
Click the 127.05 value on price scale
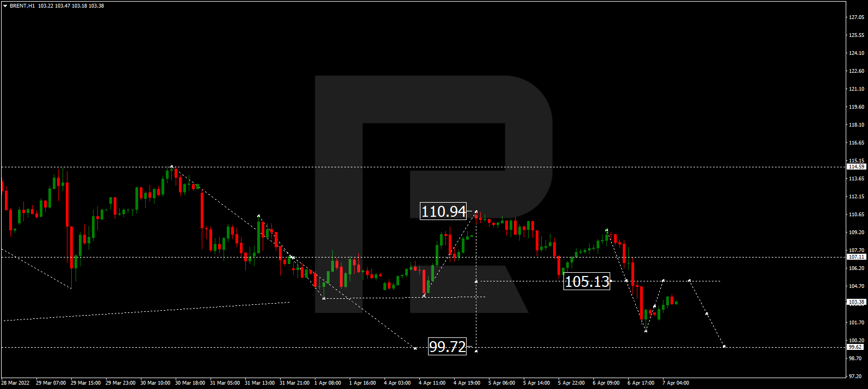[x=856, y=17]
